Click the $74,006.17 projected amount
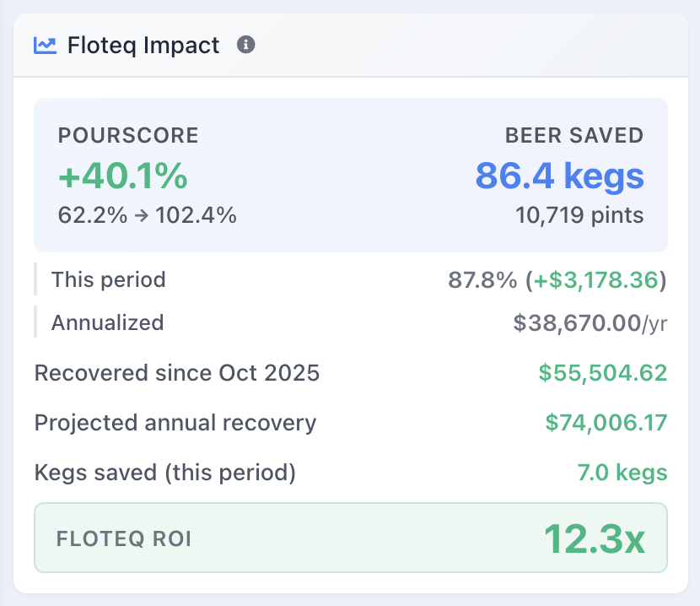 pyautogui.click(x=606, y=423)
